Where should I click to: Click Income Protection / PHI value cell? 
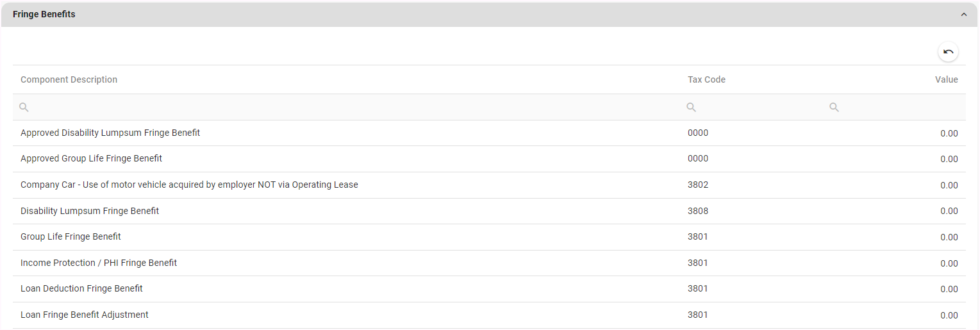[x=949, y=263]
